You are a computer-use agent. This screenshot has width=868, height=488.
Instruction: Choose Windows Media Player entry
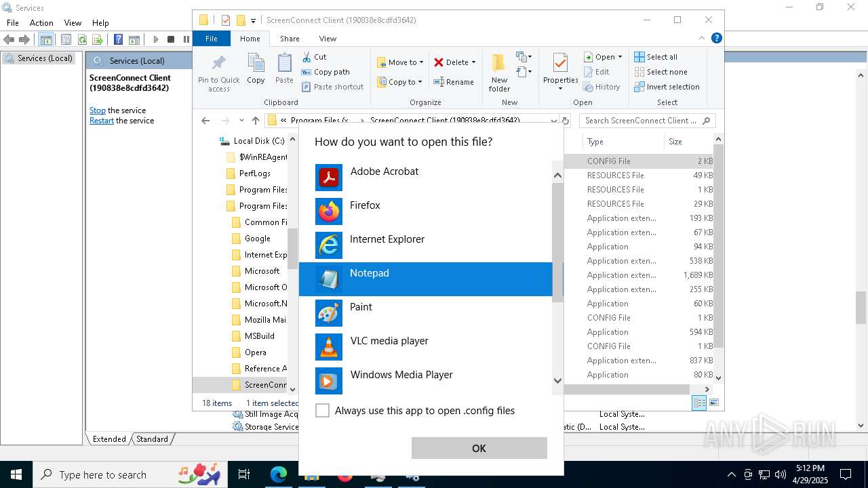coord(426,381)
